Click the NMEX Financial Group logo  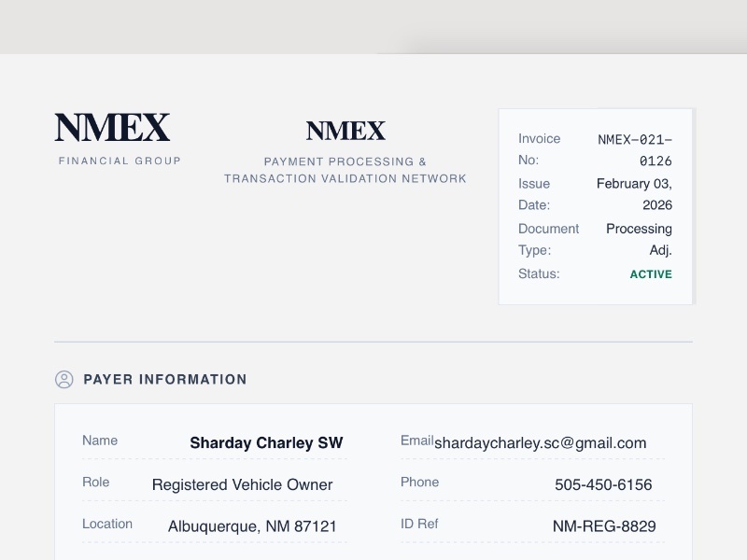pos(112,128)
